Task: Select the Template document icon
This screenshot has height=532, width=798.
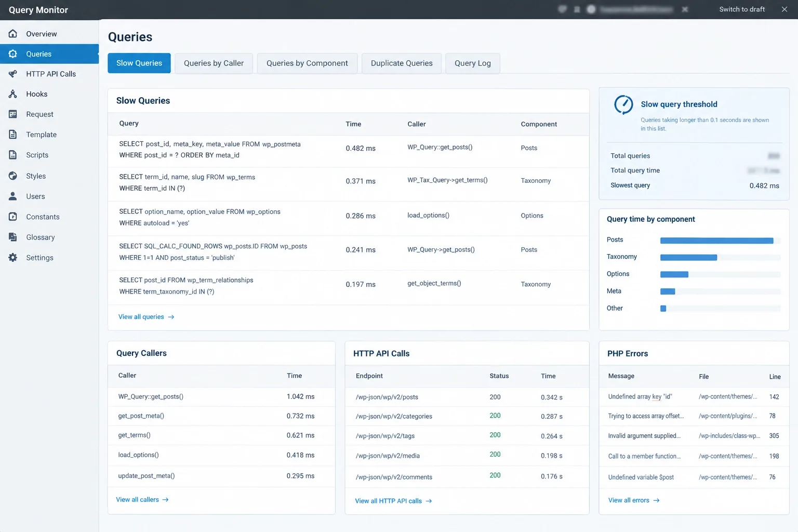Action: 13,135
